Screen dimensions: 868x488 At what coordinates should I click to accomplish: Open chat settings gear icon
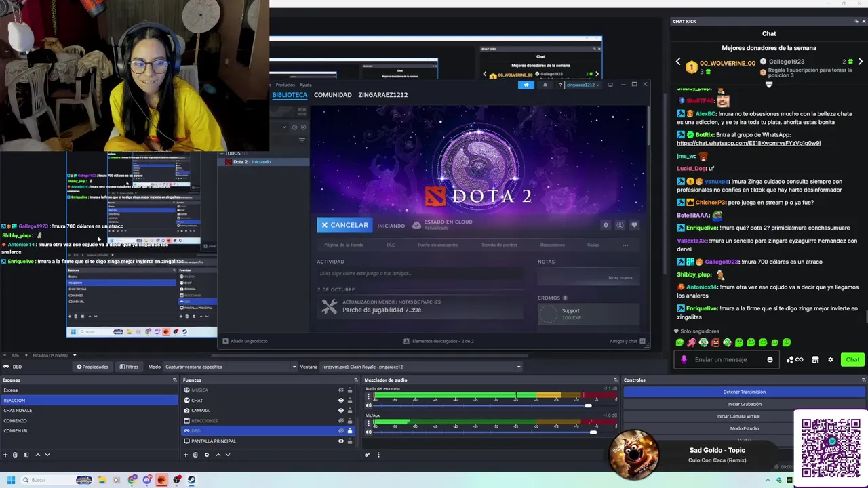pos(830,359)
